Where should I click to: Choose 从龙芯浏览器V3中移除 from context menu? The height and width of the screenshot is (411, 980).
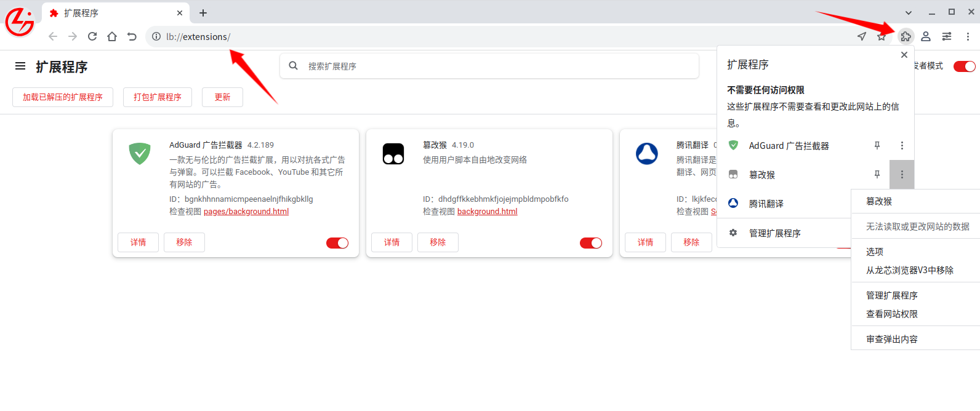point(915,270)
